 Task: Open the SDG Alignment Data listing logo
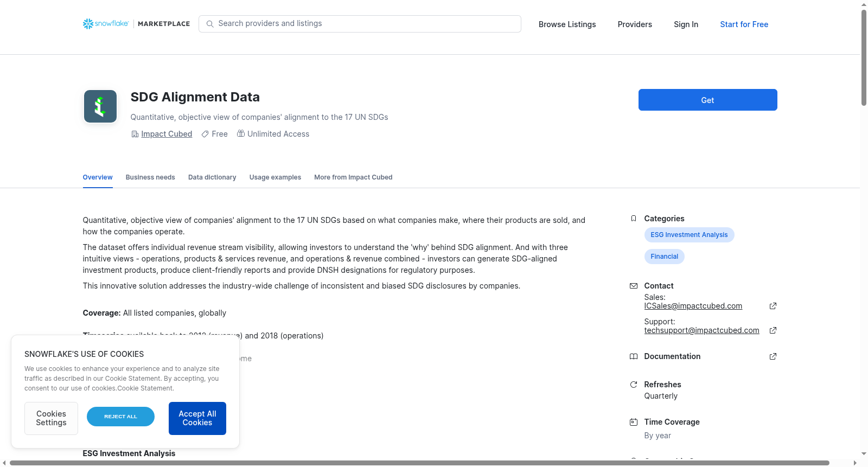pyautogui.click(x=100, y=106)
